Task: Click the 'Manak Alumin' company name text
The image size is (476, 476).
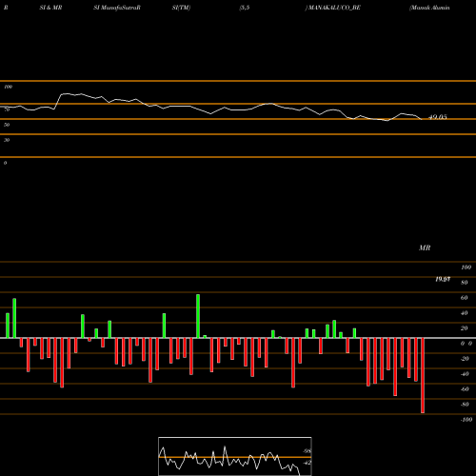Action: 429,8
